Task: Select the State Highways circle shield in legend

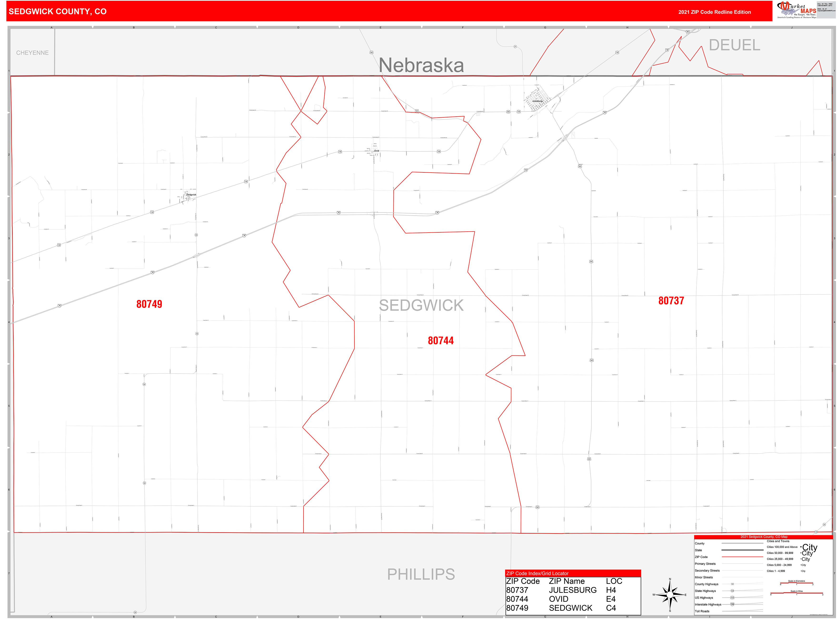Action: (732, 591)
